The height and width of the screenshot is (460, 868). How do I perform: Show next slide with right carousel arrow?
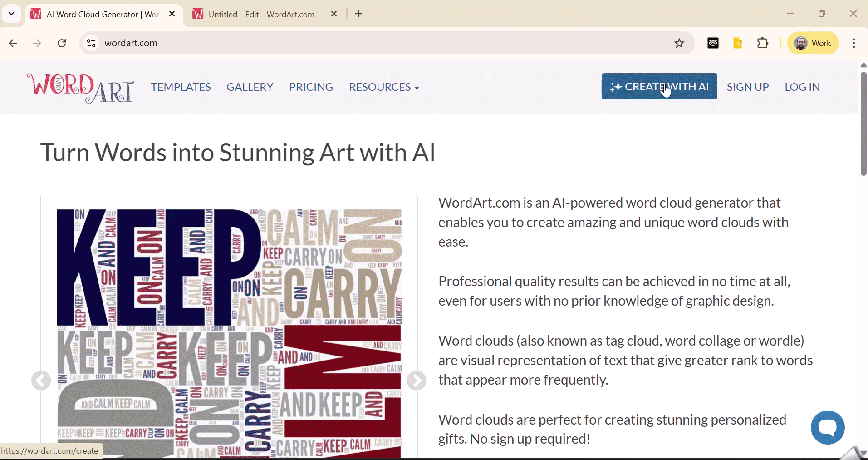point(416,381)
